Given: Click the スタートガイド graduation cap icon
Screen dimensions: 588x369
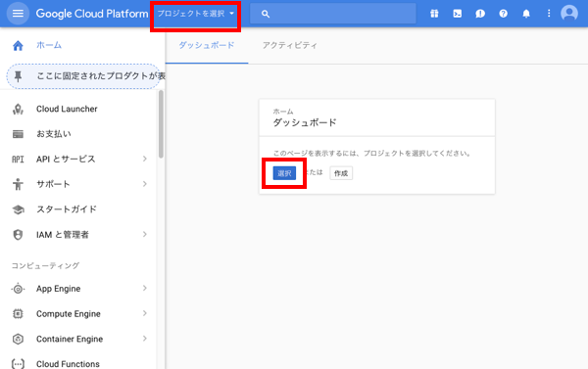Looking at the screenshot, I should pos(18,209).
